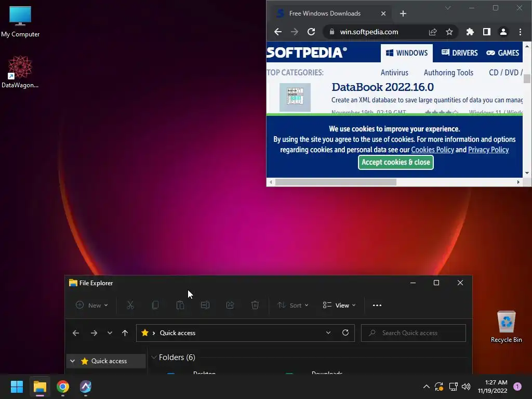Click the Up arrow in File Explorer
This screenshot has height=399, width=532.
pyautogui.click(x=125, y=333)
